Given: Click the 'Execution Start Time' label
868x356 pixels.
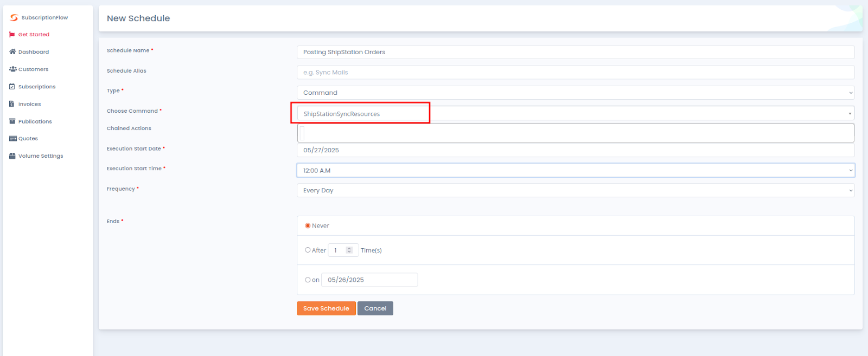Looking at the screenshot, I should pyautogui.click(x=134, y=169).
